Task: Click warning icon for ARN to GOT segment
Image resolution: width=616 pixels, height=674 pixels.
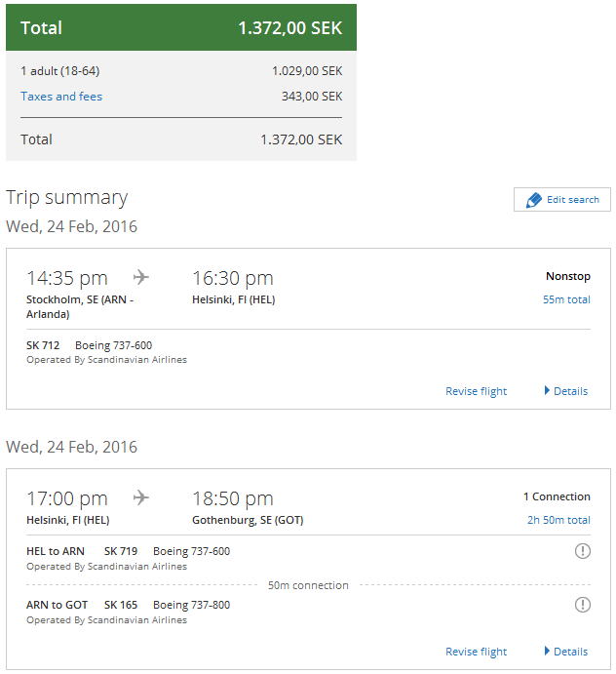Action: pyautogui.click(x=583, y=605)
